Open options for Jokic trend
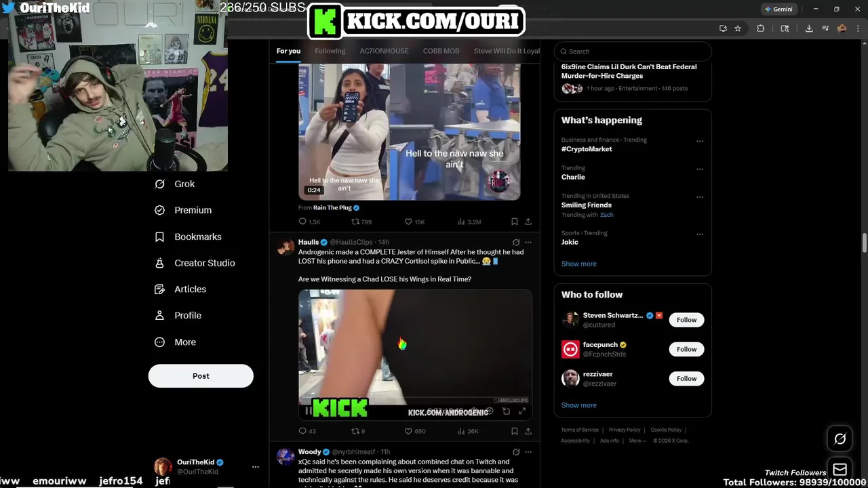Screen dimensions: 868x488 (x=700, y=235)
